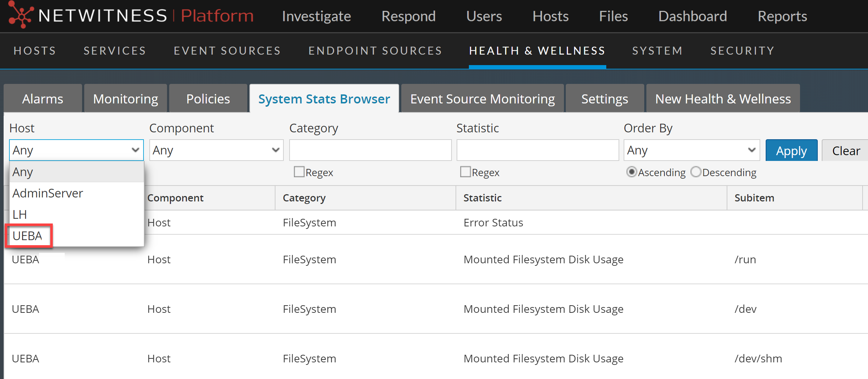868x379 pixels.
Task: Open Event Source Monitoring tab
Action: (x=482, y=99)
